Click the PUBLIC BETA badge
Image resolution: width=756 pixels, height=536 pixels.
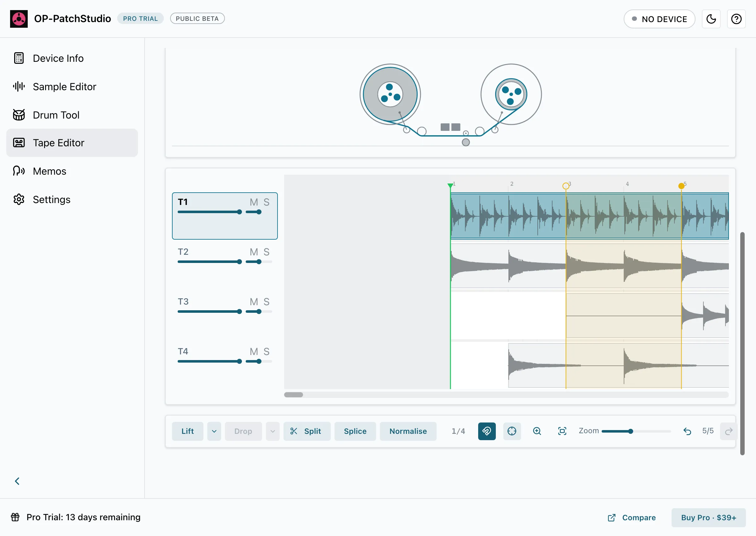coord(197,19)
